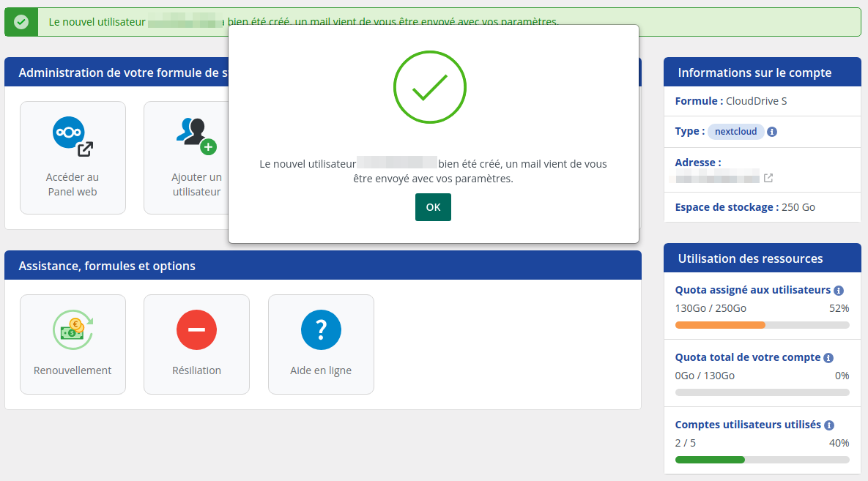This screenshot has height=481, width=868.
Task: Click info icon for Quota total de votre compte
Action: point(828,358)
